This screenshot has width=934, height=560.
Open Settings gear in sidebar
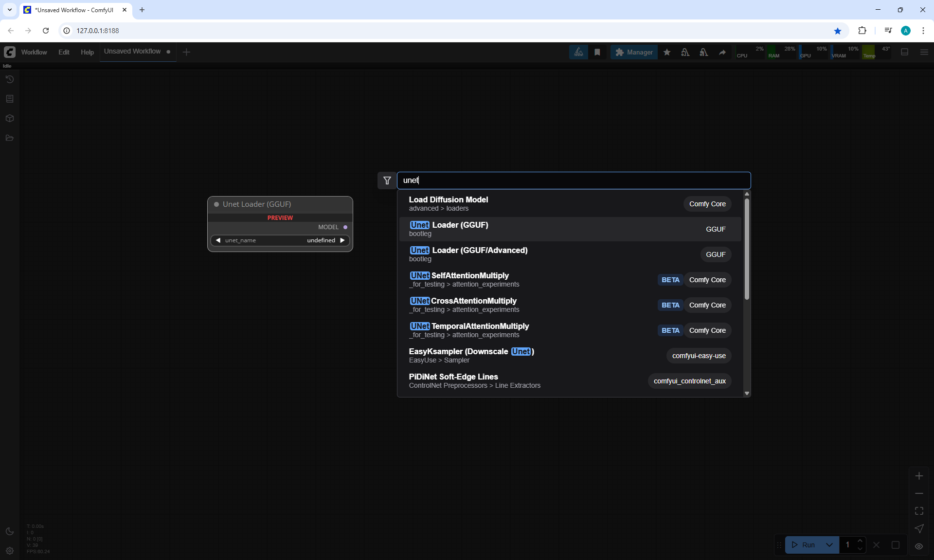pyautogui.click(x=10, y=551)
